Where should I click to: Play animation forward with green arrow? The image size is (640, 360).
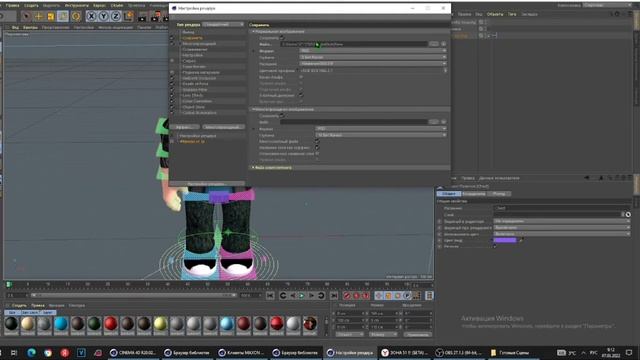tap(302, 296)
